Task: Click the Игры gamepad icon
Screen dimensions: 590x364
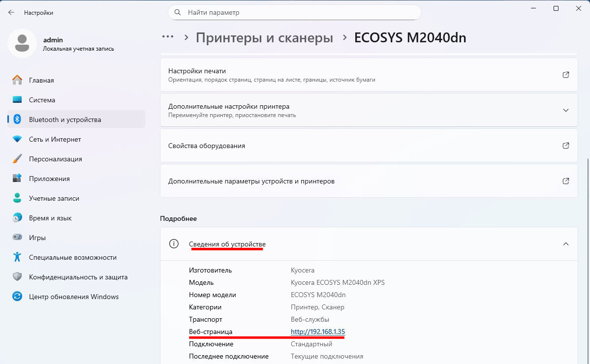Action: point(17,237)
